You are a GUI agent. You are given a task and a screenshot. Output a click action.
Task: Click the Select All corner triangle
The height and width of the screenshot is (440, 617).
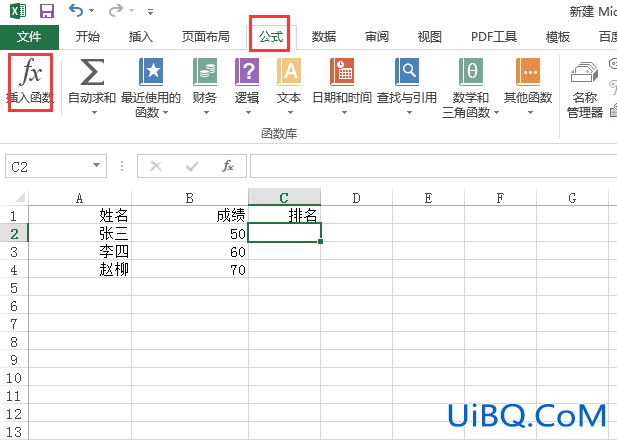[20, 197]
